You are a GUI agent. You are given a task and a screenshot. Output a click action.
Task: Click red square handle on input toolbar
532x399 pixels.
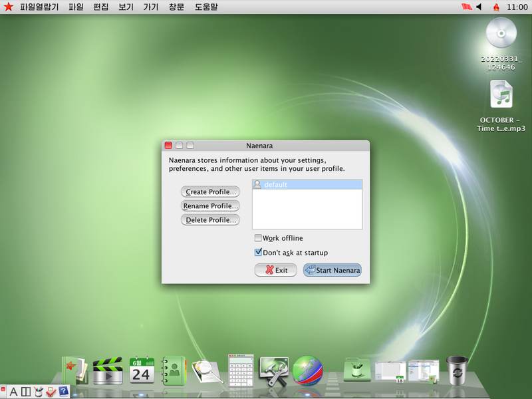(3, 389)
